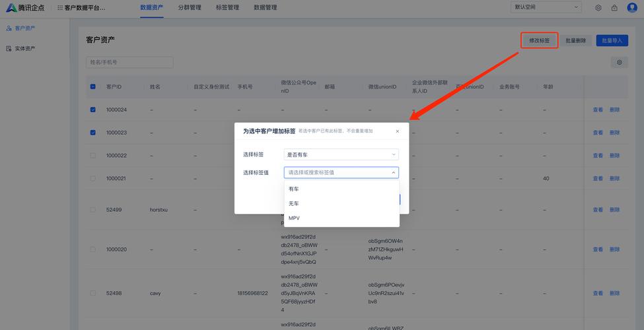The image size is (644, 330).
Task: Click the 客户资产 sidebar icon
Action: coord(9,28)
